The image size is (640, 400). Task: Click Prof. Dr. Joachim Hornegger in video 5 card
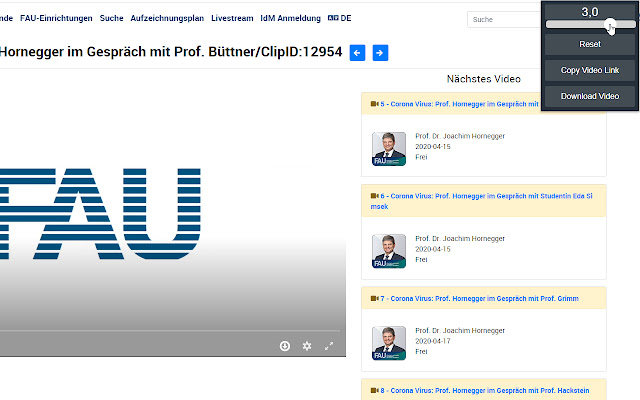(x=460, y=136)
